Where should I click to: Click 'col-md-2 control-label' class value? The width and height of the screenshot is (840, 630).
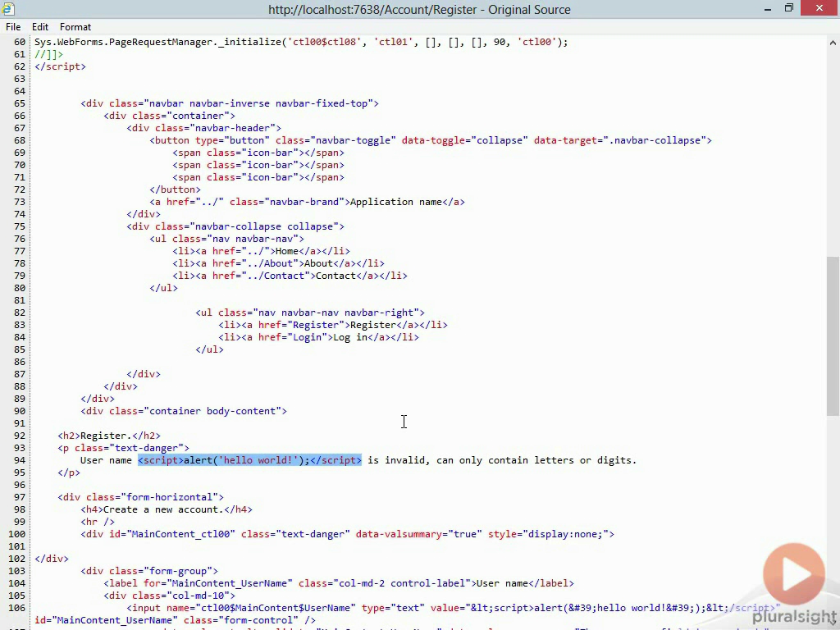(401, 583)
